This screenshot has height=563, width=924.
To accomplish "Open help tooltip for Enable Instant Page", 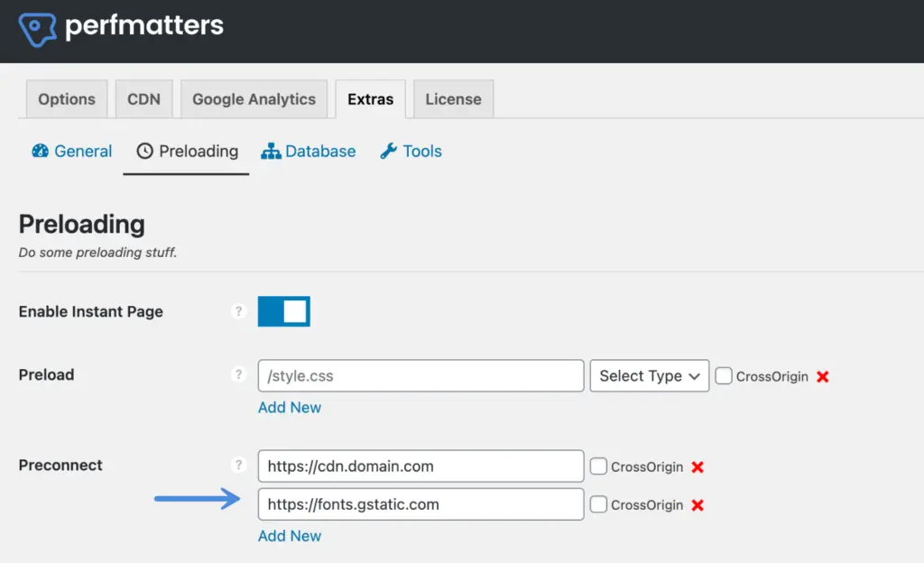I will [x=238, y=311].
